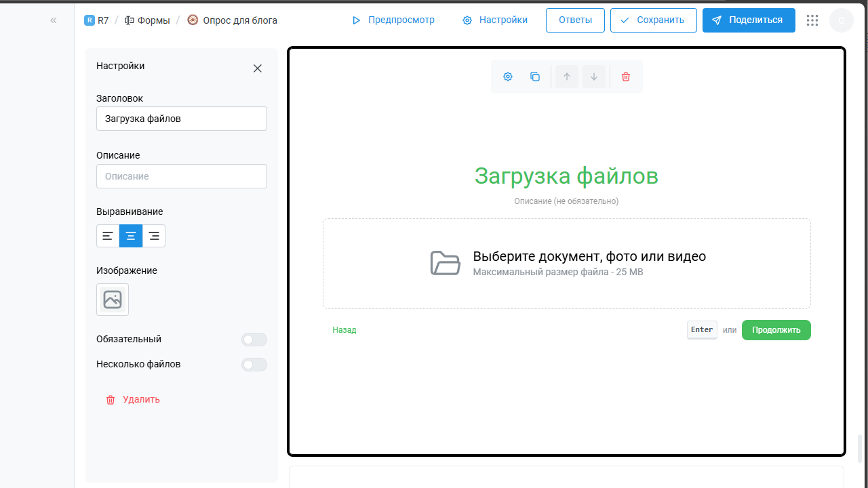
Task: Click the Поделиться share button
Action: tap(749, 20)
